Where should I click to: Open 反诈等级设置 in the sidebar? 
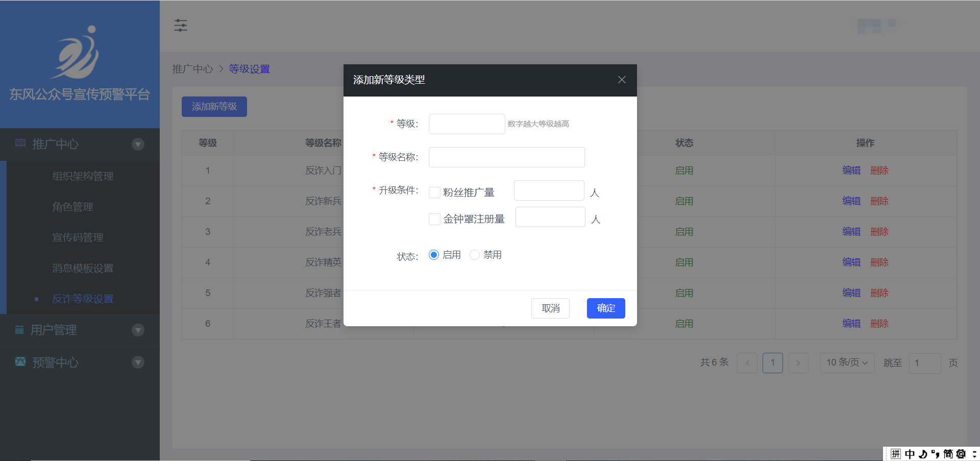point(83,299)
